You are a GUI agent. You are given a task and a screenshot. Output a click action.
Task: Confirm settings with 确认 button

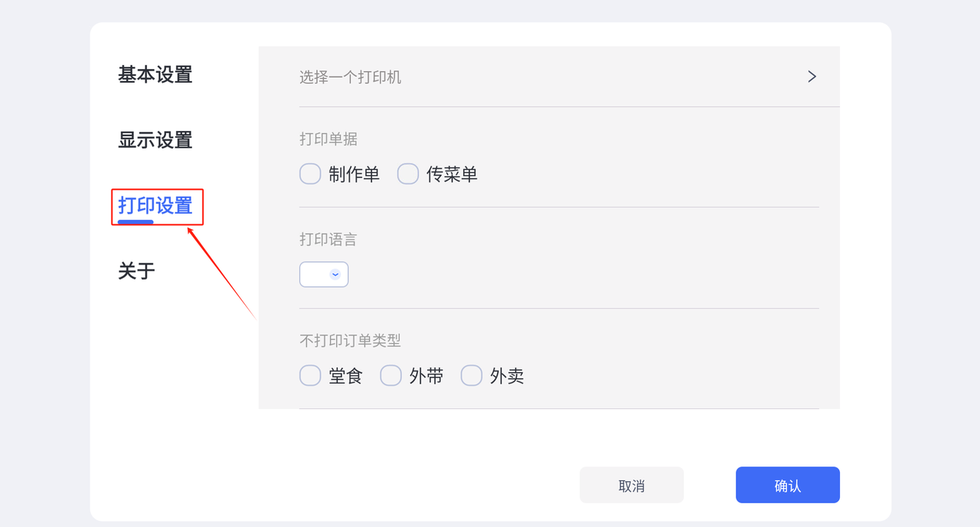788,485
